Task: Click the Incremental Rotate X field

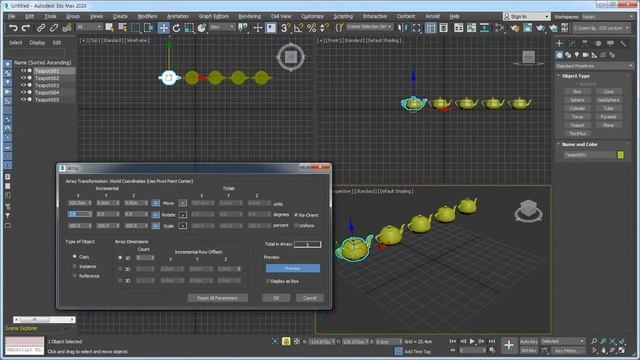Action: (80, 214)
